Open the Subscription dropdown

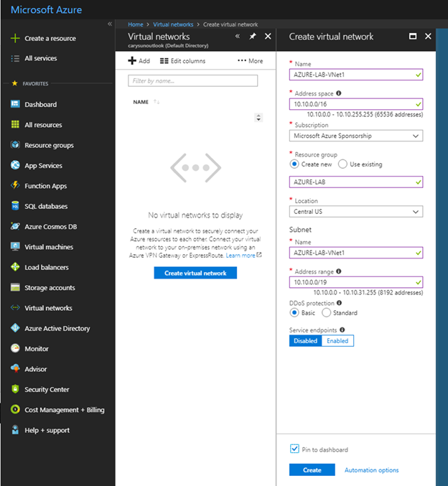(356, 136)
